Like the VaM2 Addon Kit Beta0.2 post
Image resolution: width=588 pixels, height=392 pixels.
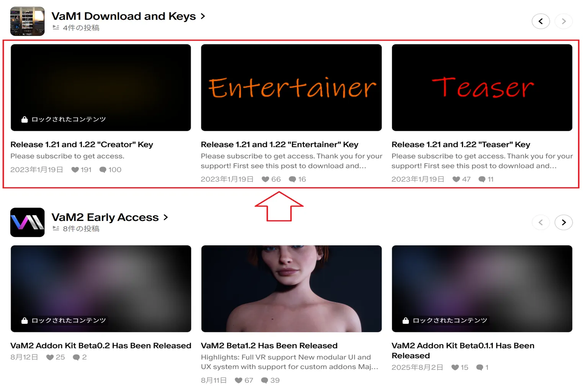(x=50, y=357)
